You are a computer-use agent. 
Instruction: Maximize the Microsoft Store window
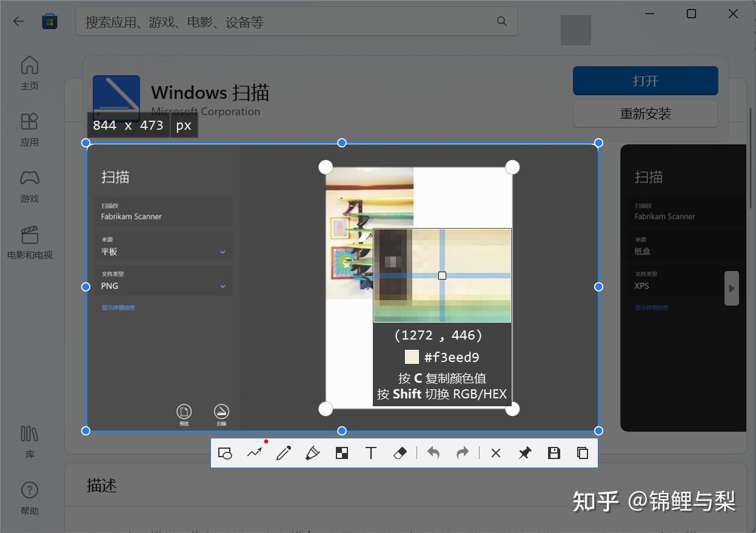point(691,14)
